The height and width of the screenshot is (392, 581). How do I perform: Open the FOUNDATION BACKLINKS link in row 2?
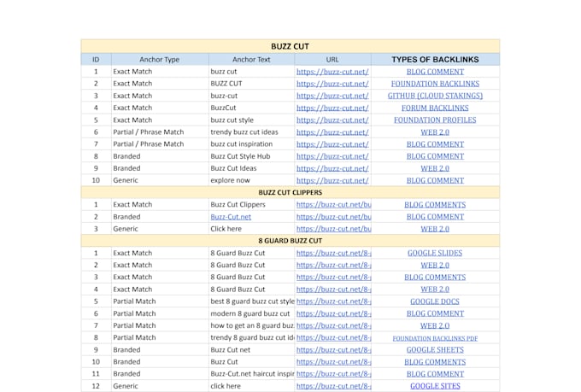[x=435, y=84]
